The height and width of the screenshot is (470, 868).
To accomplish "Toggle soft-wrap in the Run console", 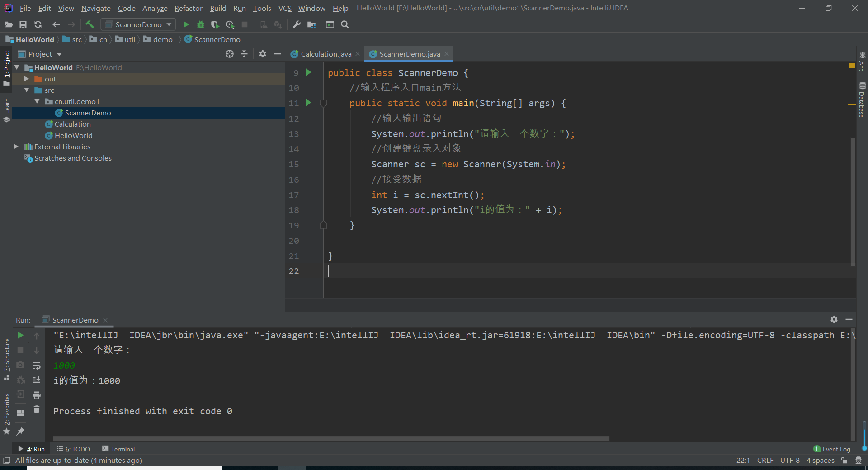I will 37,365.
